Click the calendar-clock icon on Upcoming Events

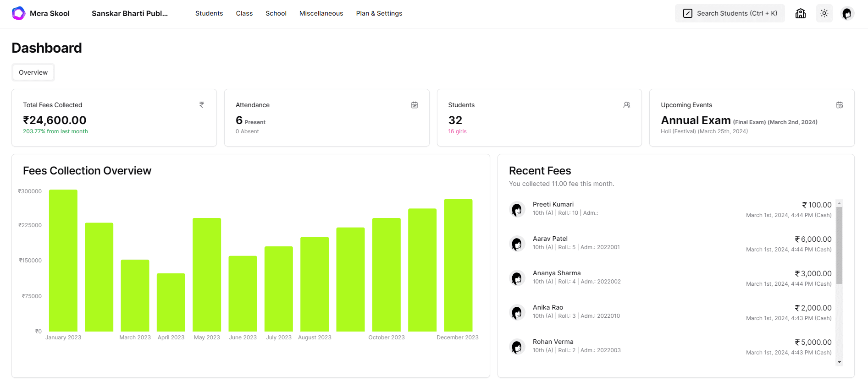coord(839,105)
